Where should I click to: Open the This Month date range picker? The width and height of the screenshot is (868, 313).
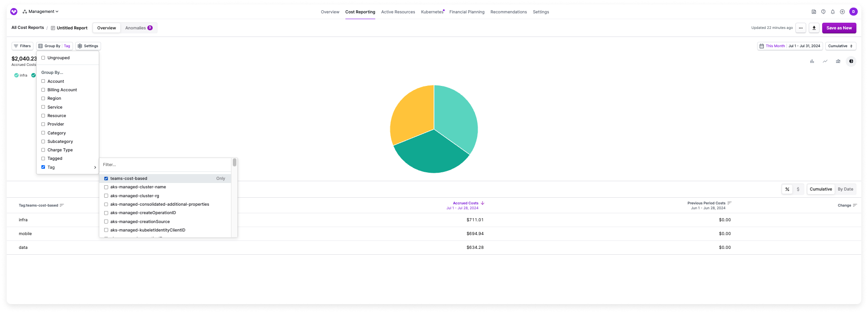[790, 46]
